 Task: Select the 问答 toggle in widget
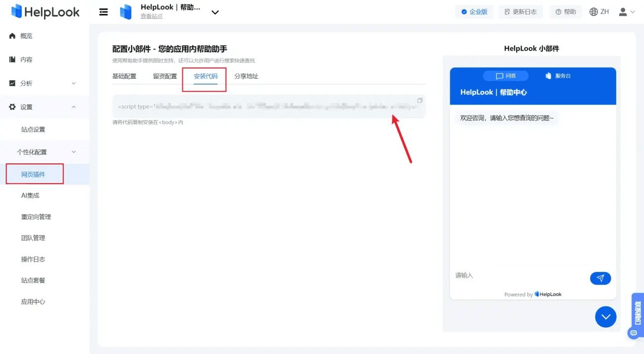point(506,76)
